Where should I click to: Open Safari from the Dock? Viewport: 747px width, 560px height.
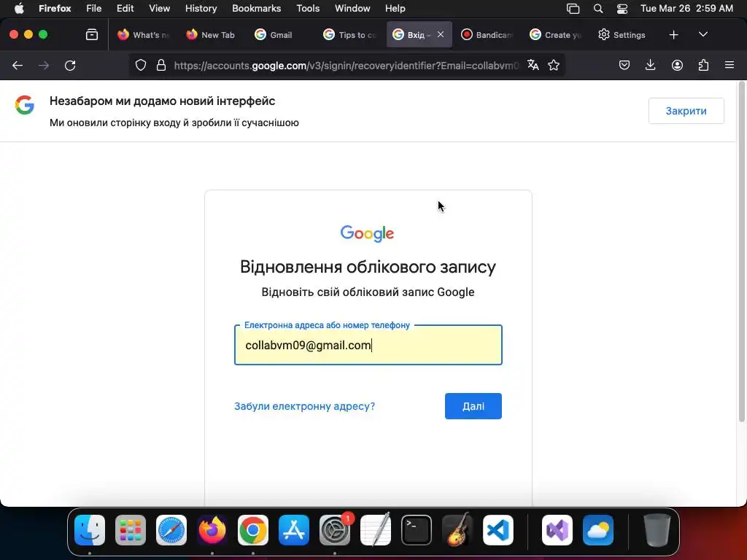[171, 530]
